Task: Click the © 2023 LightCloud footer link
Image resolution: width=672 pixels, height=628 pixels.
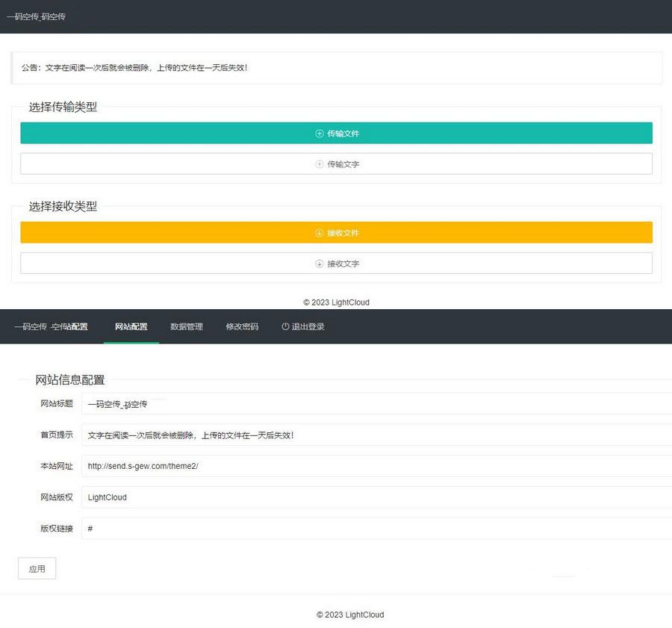Action: pyautogui.click(x=336, y=302)
